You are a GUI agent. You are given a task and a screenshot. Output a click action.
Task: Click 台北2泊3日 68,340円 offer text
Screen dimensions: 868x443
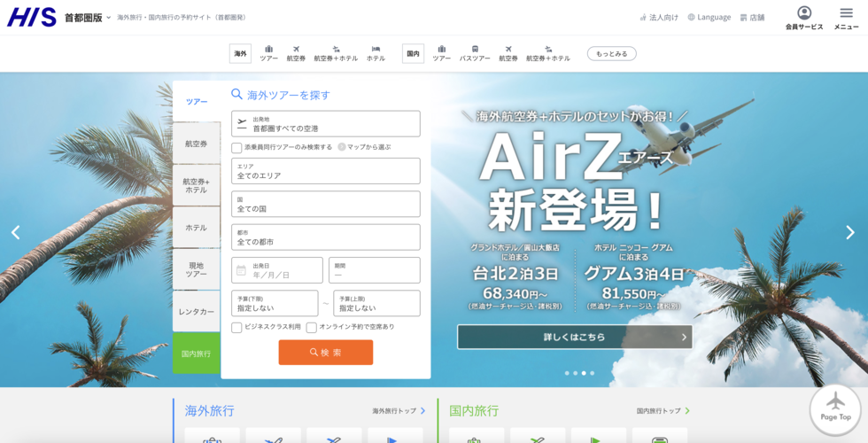pos(515,283)
